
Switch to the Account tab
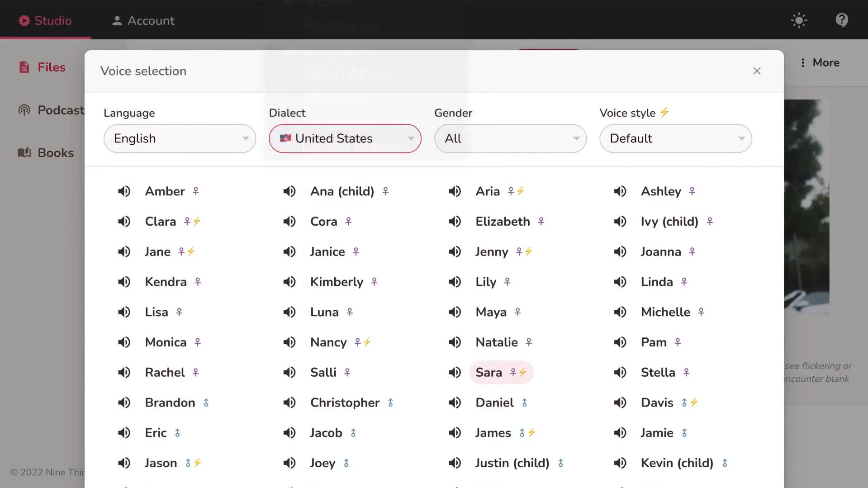(143, 20)
